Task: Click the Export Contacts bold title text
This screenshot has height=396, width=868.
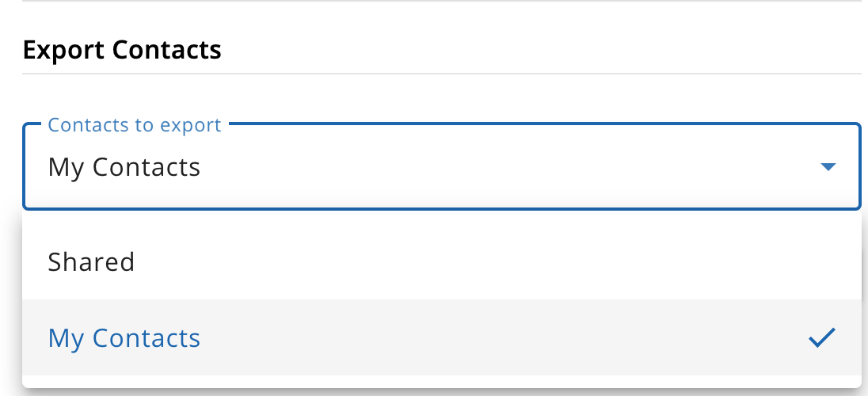Action: pyautogui.click(x=122, y=50)
